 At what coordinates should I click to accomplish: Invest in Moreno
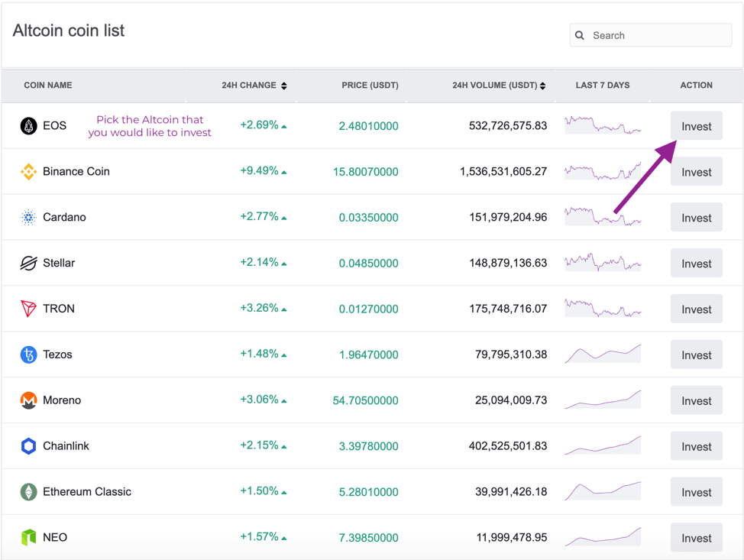(x=696, y=400)
